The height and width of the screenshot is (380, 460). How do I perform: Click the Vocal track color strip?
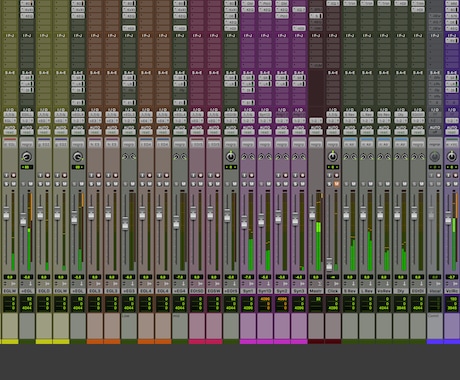tap(435, 341)
